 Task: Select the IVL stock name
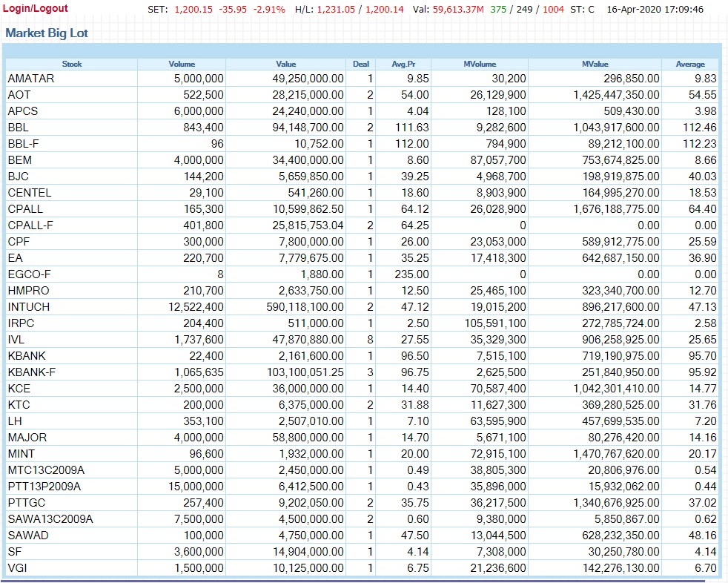point(16,340)
